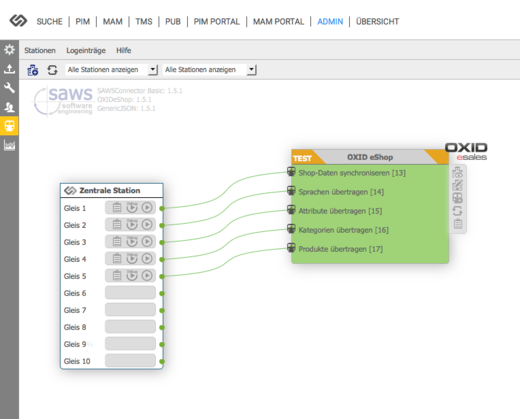Start debug run on Gleis 4

coord(132,258)
